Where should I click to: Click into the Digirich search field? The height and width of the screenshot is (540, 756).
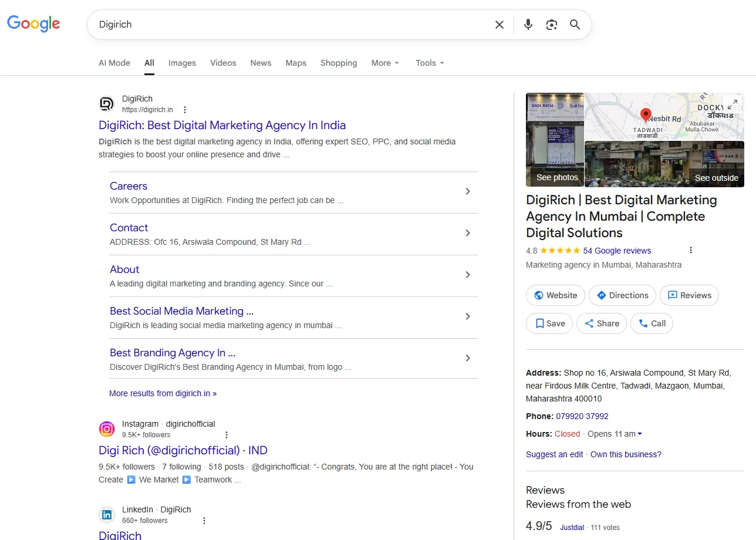[x=288, y=25]
